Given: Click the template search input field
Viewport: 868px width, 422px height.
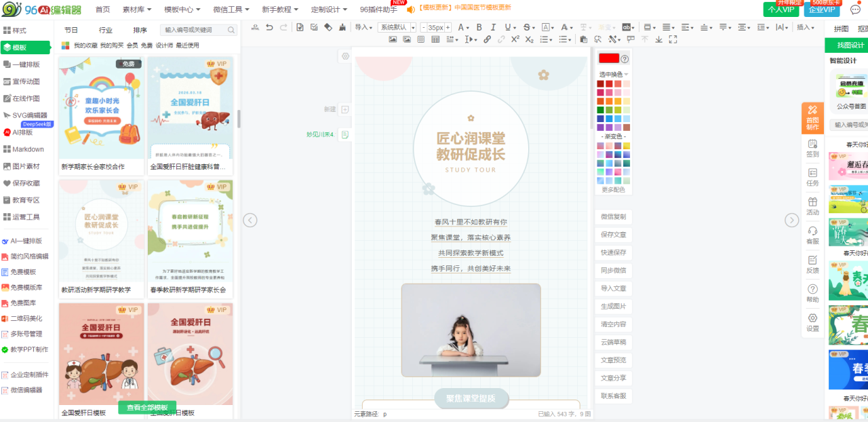Looking at the screenshot, I should pyautogui.click(x=193, y=30).
